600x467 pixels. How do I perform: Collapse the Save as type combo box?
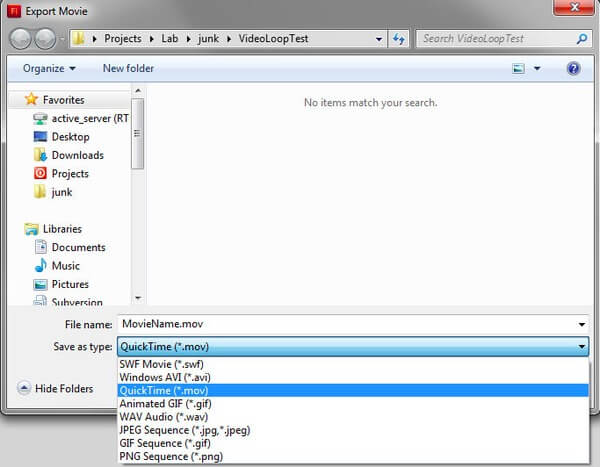[x=581, y=346]
